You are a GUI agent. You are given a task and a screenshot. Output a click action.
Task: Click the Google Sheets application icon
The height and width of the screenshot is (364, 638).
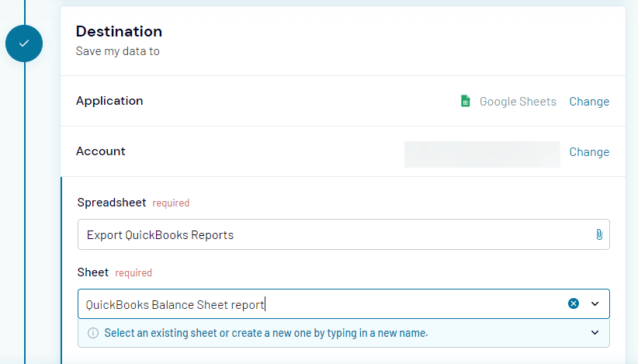click(466, 101)
